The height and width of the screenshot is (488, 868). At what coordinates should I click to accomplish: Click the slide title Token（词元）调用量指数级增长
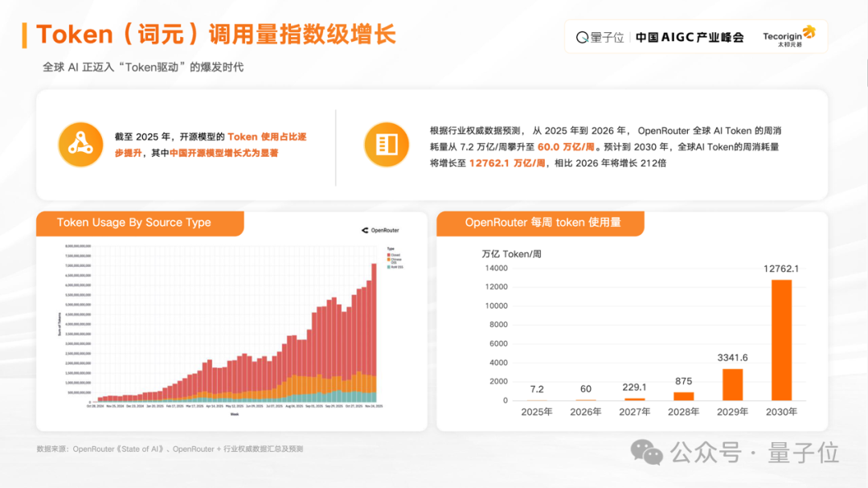tap(216, 35)
